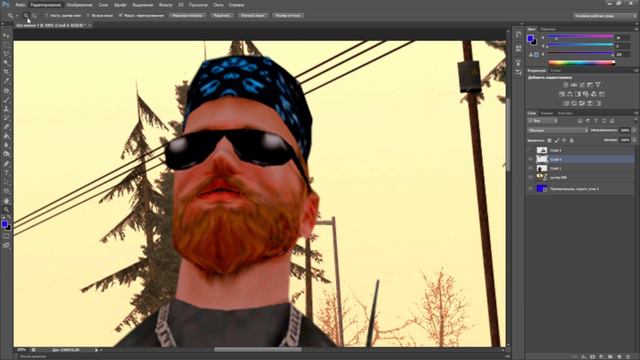The image size is (640, 360).
Task: Select the Clone Stamp tool
Action: pos(6,109)
